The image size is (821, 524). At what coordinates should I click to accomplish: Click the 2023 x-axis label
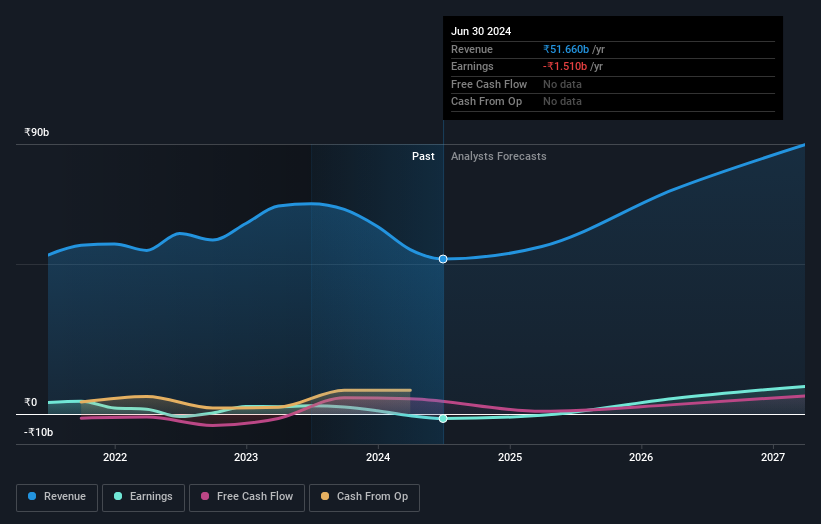click(x=246, y=457)
